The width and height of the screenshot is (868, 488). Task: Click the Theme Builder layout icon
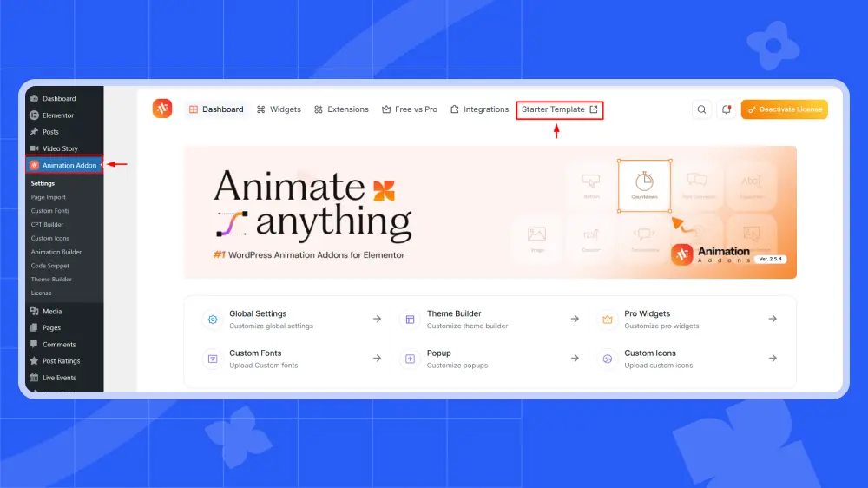tap(410, 320)
